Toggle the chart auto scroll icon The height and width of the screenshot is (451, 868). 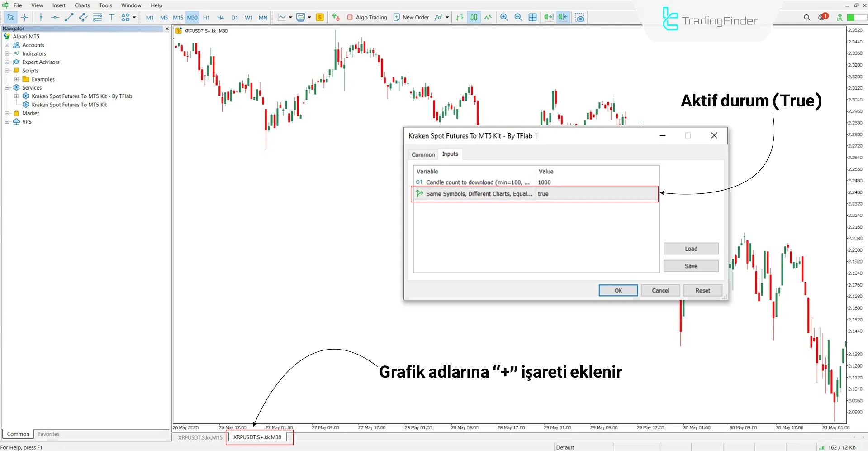[548, 17]
